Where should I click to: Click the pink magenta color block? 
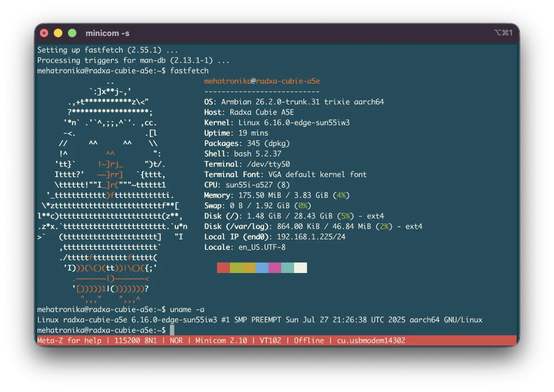click(x=275, y=268)
